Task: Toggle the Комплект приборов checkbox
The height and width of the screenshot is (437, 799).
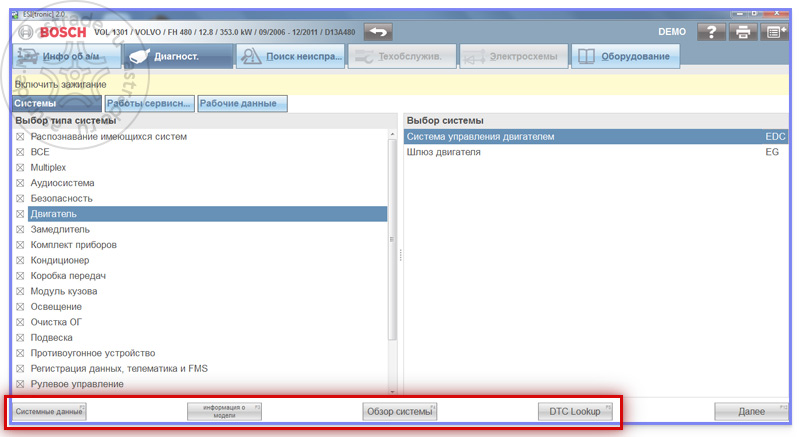Action: click(x=20, y=244)
